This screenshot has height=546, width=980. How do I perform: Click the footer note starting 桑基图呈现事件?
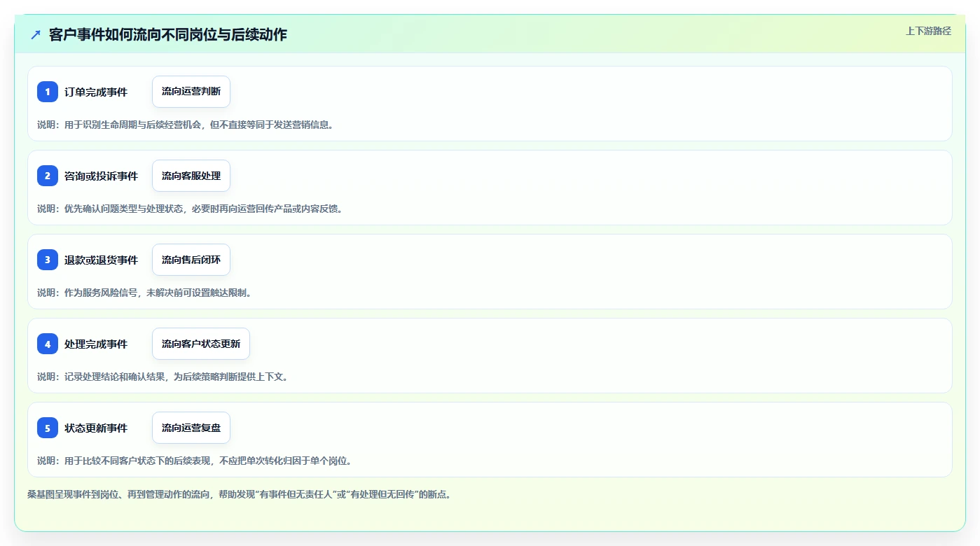(240, 494)
